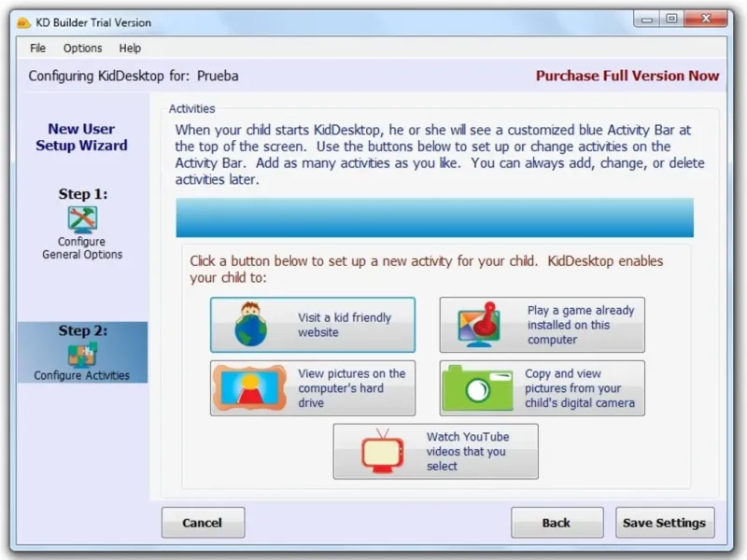Add Visit a kid friendly website activity
This screenshot has width=747, height=560.
[313, 325]
